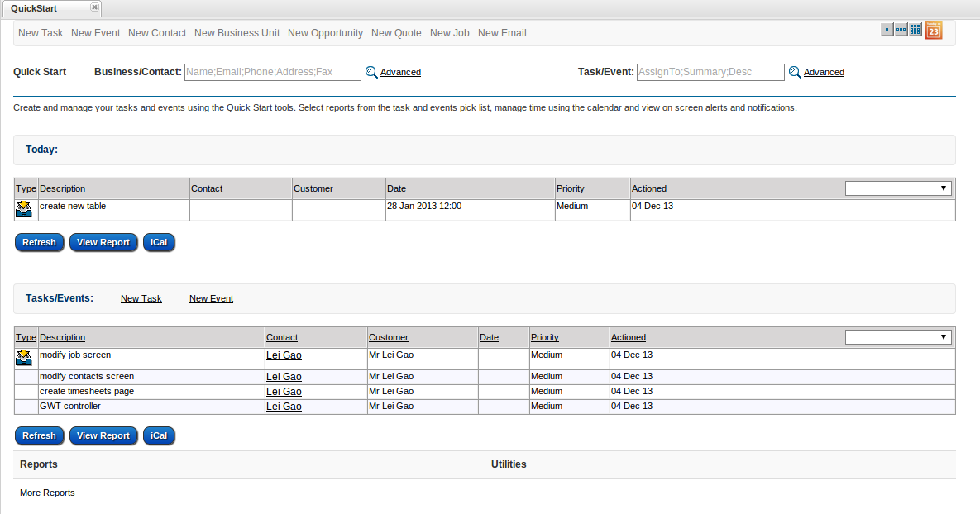Click Lei Gao contact for GWT controller
Viewport: 980px width, 514px height.
284,407
